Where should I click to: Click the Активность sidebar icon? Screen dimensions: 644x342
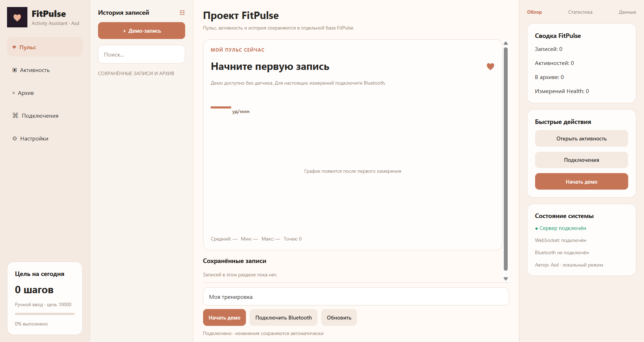pos(15,70)
